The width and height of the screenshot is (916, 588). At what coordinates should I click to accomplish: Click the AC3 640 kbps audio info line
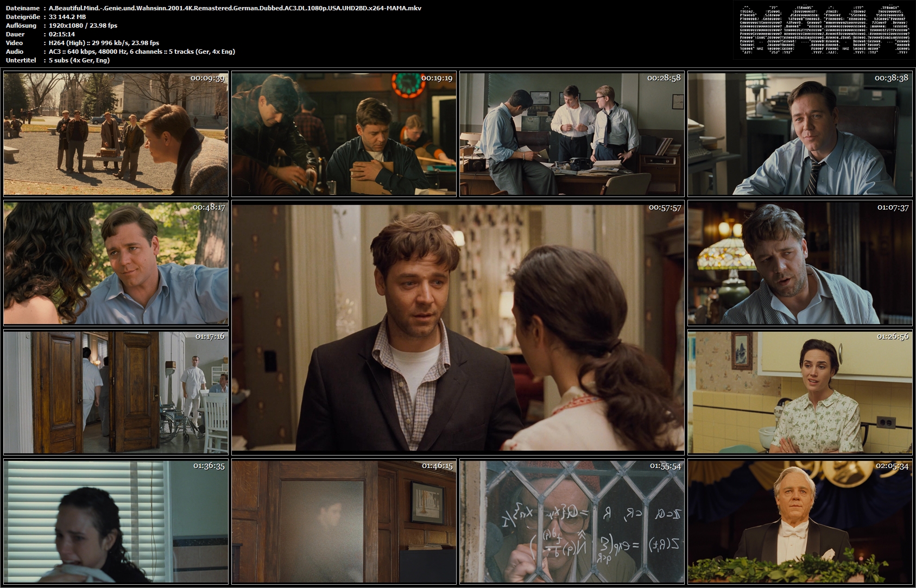point(142,52)
